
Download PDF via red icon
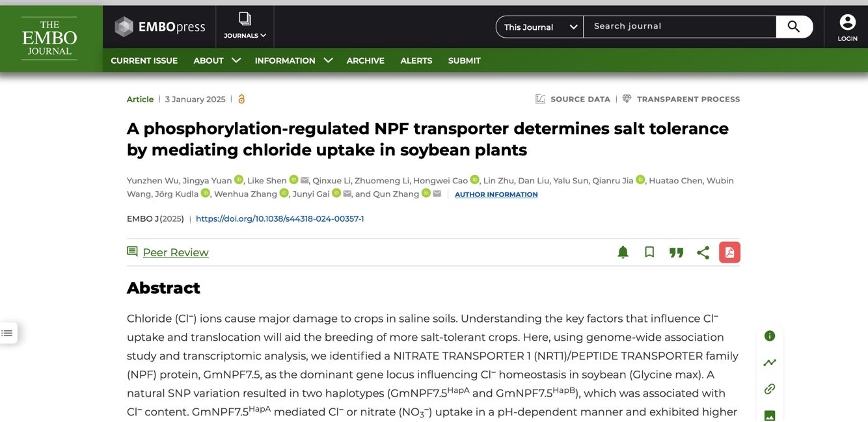[x=729, y=252]
